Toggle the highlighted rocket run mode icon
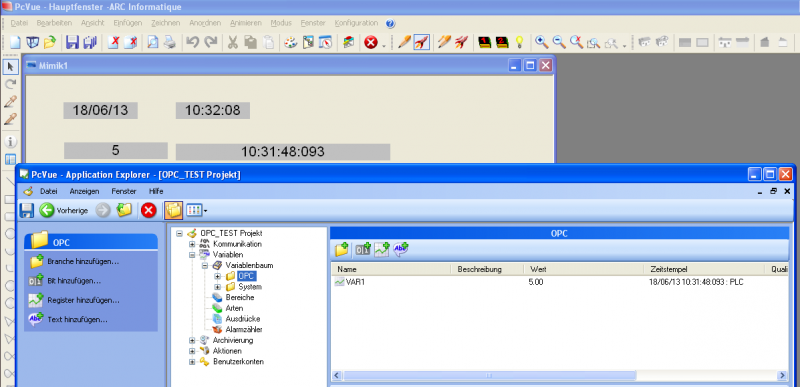The image size is (800, 387). (x=421, y=42)
